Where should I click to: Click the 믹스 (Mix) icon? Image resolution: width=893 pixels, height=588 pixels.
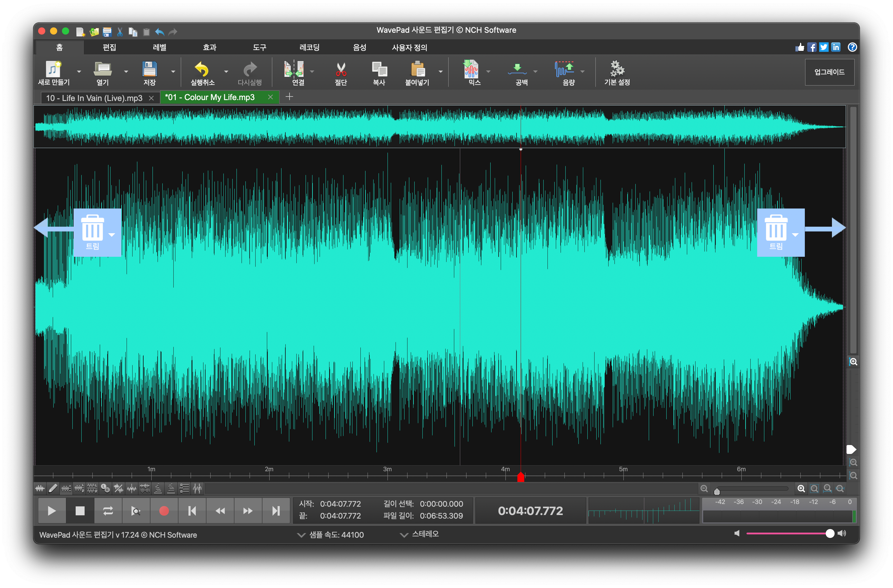tap(471, 69)
